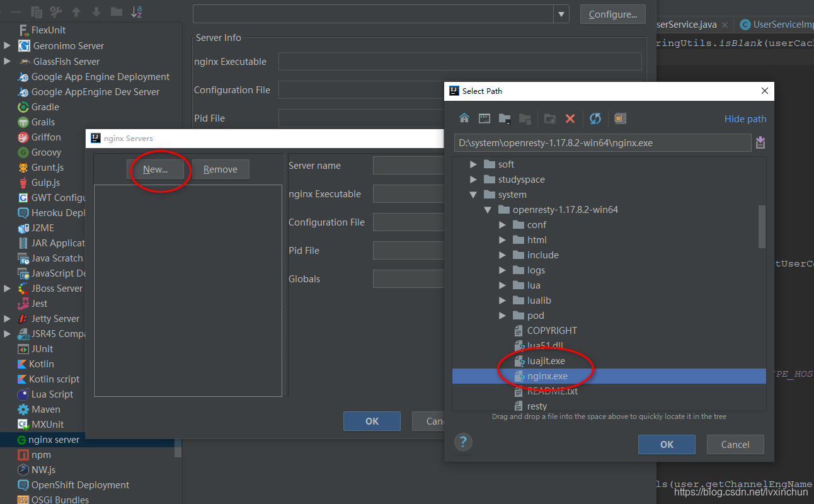This screenshot has height=504, width=814.
Task: Select the Gradle configuration type
Action: 38,107
